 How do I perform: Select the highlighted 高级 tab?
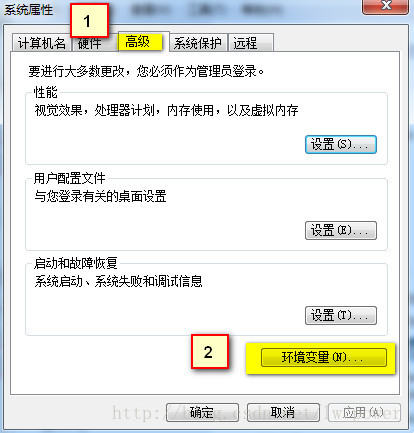pyautogui.click(x=140, y=42)
